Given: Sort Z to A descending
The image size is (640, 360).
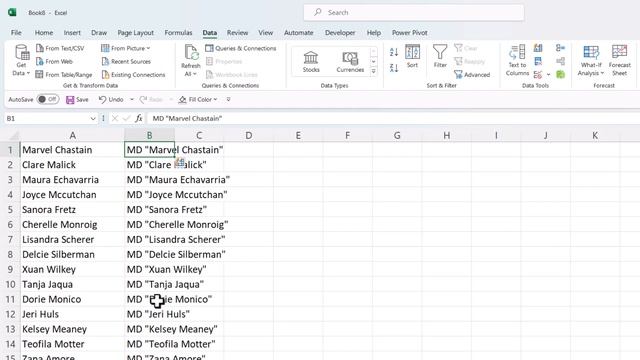Looking at the screenshot, I should 394,68.
